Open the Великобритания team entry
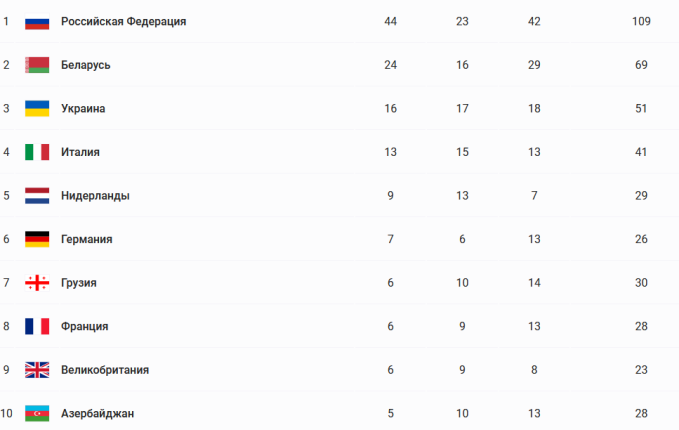Viewport: 679px width, 430px height. pos(105,370)
